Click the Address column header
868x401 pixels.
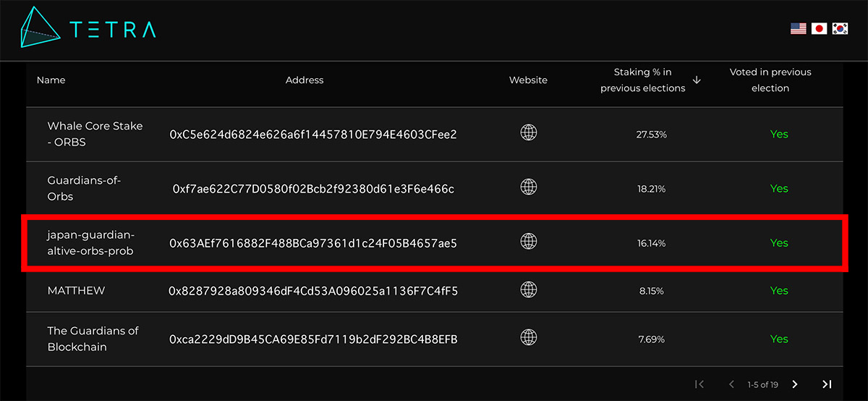305,80
